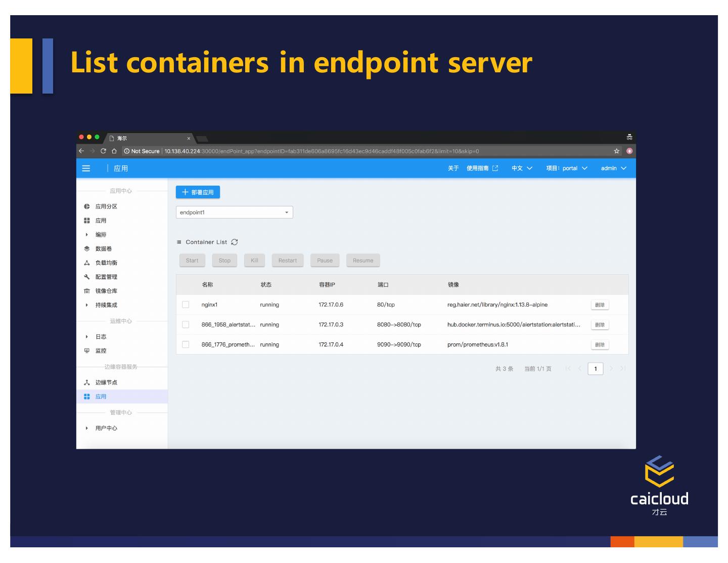Click the nginx1 container name
This screenshot has width=728, height=563.
click(x=209, y=305)
